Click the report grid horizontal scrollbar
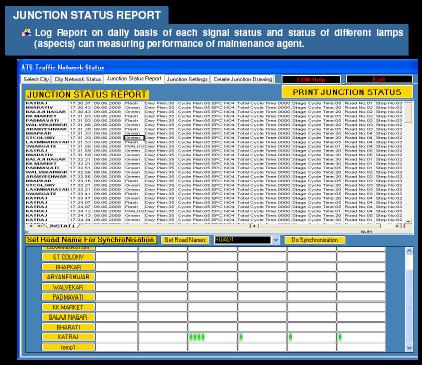 point(325,226)
